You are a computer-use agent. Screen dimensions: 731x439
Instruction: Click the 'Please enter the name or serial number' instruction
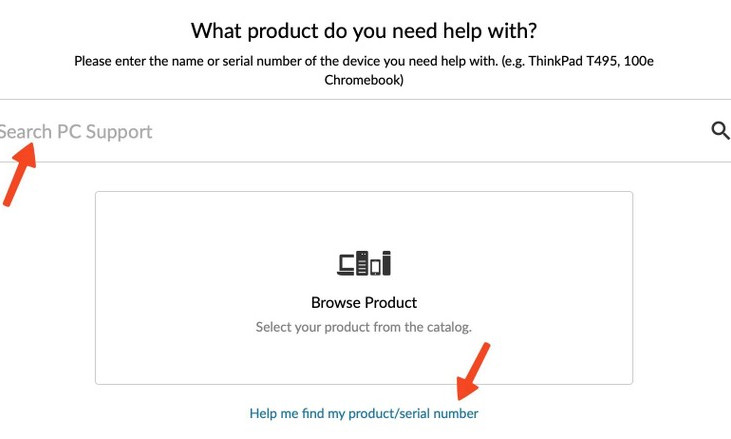(x=286, y=61)
